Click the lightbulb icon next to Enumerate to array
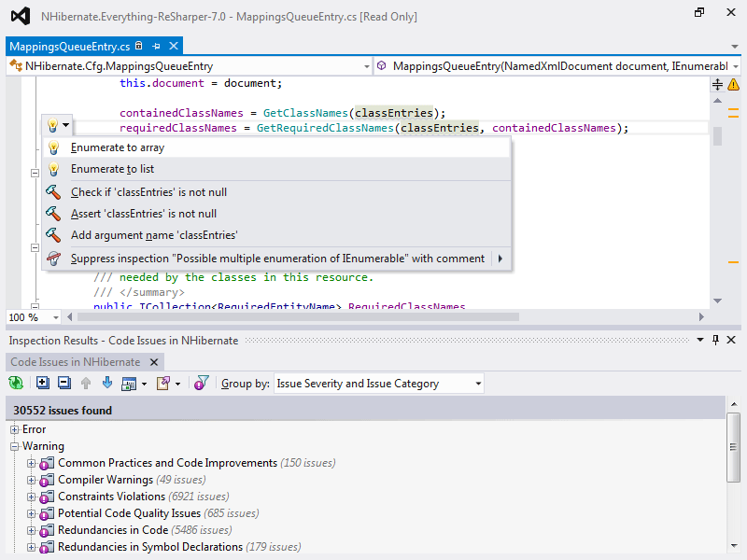This screenshot has height=560, width=747. (54, 147)
